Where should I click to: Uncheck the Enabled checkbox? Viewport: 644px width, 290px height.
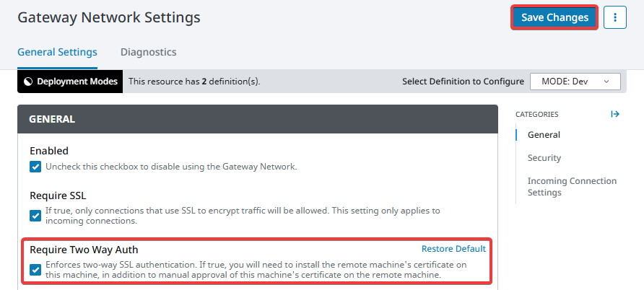pos(36,167)
